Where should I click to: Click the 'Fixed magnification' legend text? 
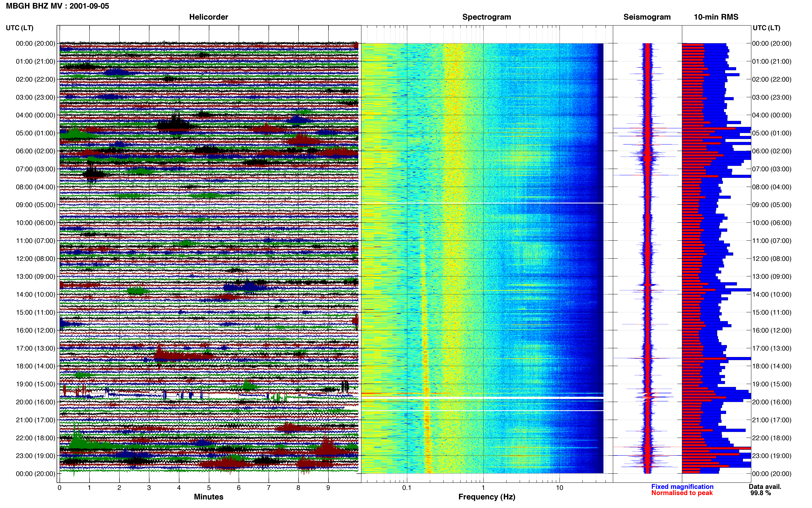pyautogui.click(x=682, y=486)
